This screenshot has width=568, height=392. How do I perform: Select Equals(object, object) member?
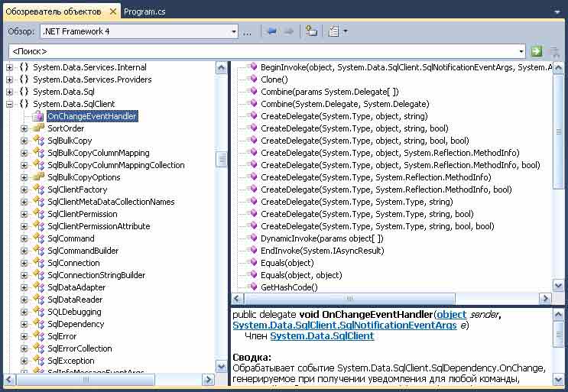(x=301, y=275)
